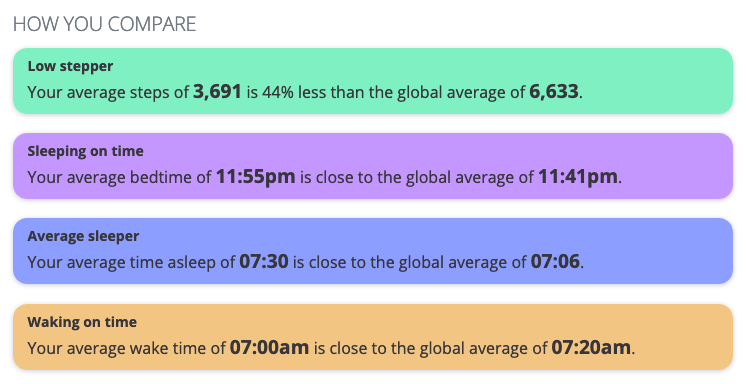Click the global wake time 07:20am
This screenshot has height=384, width=746.
click(591, 347)
